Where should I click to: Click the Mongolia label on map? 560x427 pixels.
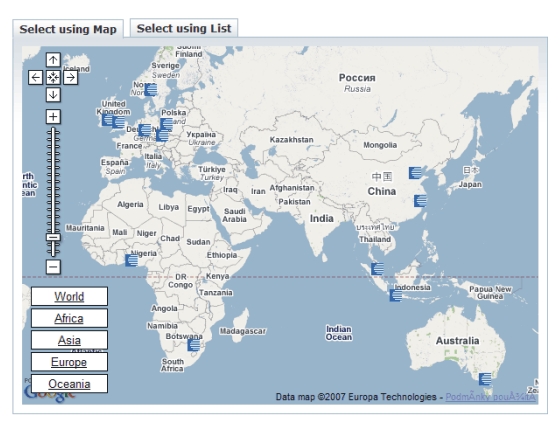pos(380,145)
